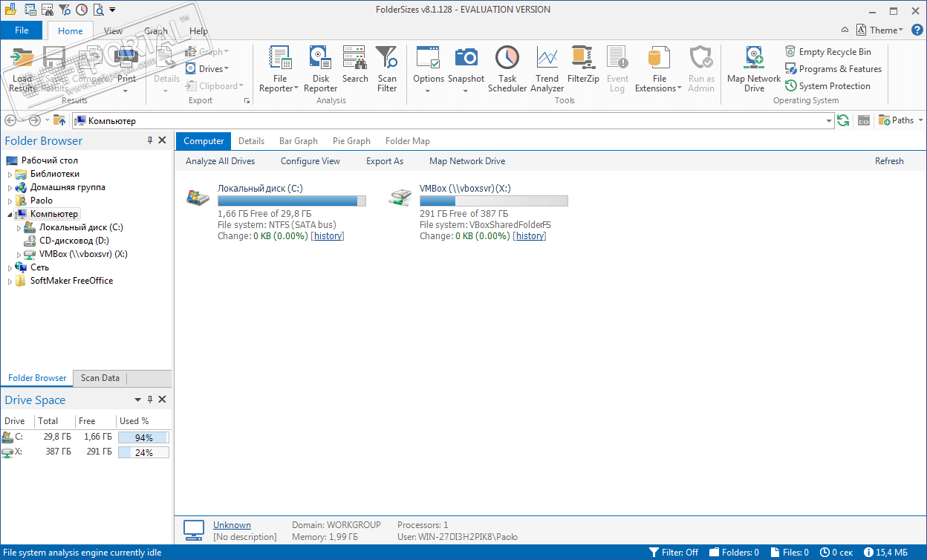The image size is (927, 560).
Task: Open the Help question mark icon
Action: (917, 30)
